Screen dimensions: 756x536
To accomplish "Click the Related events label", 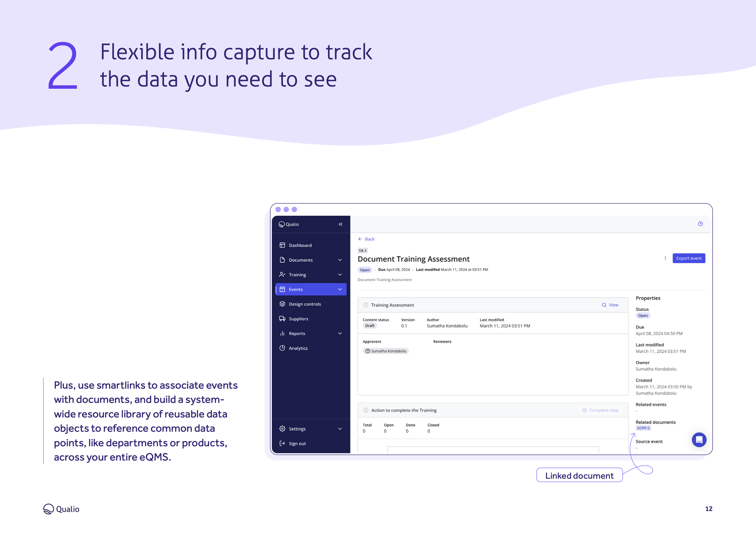I will point(651,405).
